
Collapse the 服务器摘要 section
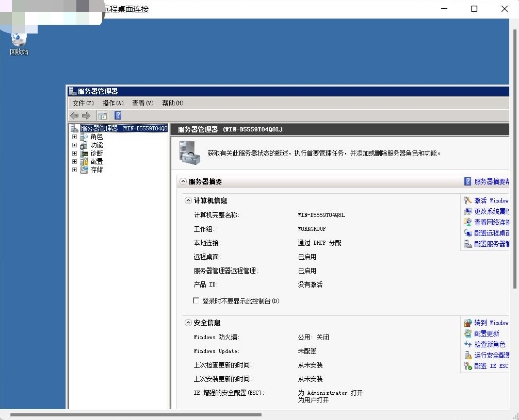[x=183, y=181]
